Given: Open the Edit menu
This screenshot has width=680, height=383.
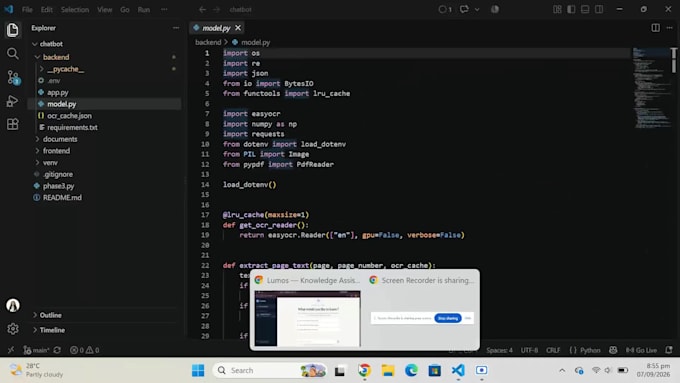Looking at the screenshot, I should [x=46, y=9].
